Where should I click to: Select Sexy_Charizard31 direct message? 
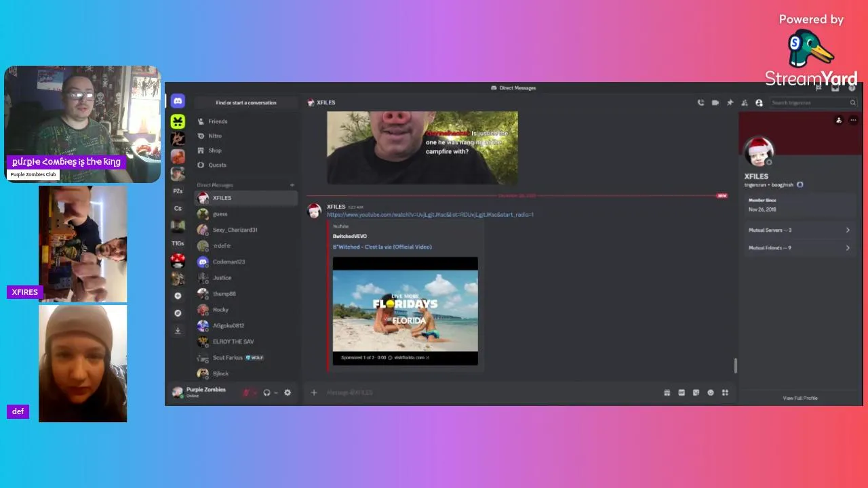[x=245, y=230]
